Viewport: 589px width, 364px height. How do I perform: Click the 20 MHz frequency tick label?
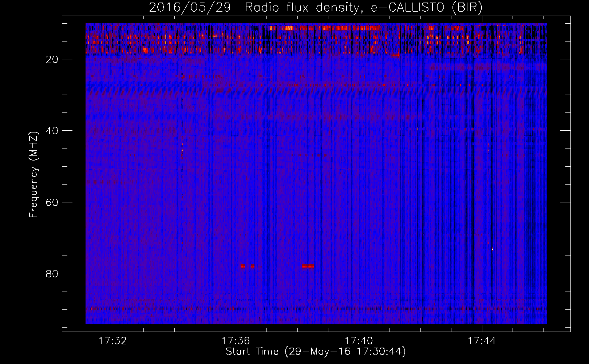52,59
